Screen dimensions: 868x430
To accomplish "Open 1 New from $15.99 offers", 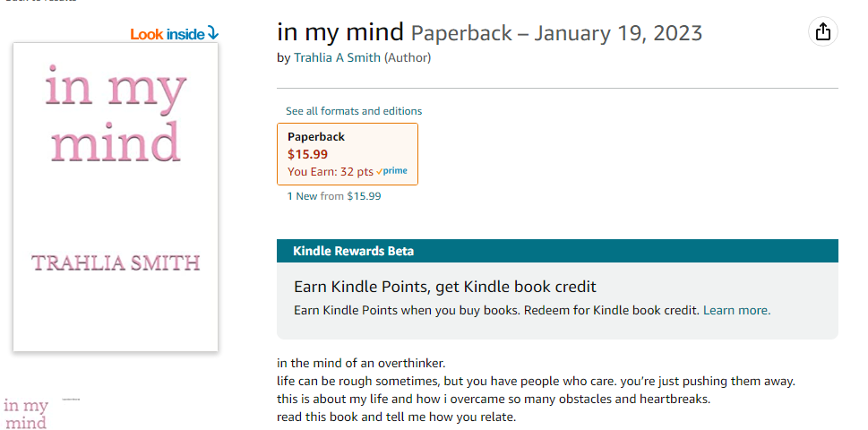I will (x=334, y=196).
